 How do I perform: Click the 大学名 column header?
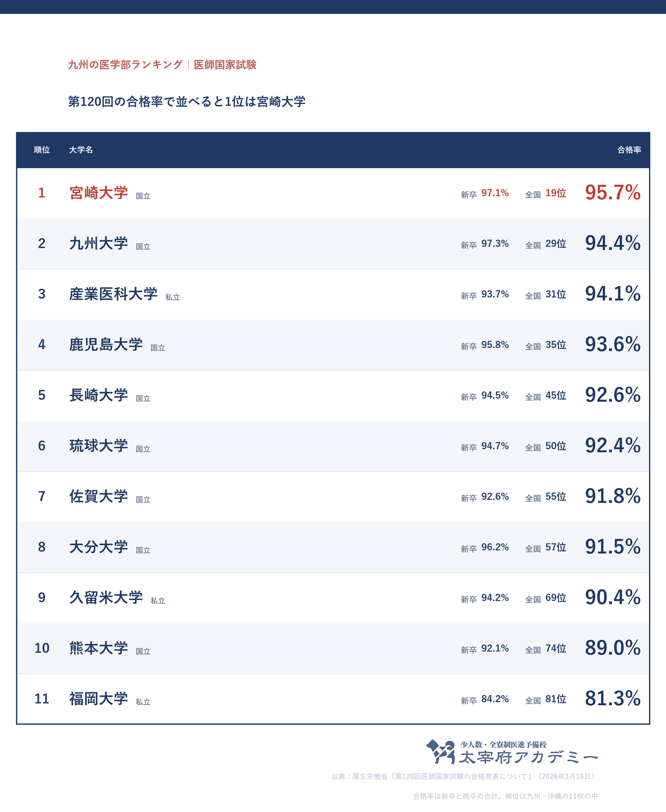[x=81, y=150]
